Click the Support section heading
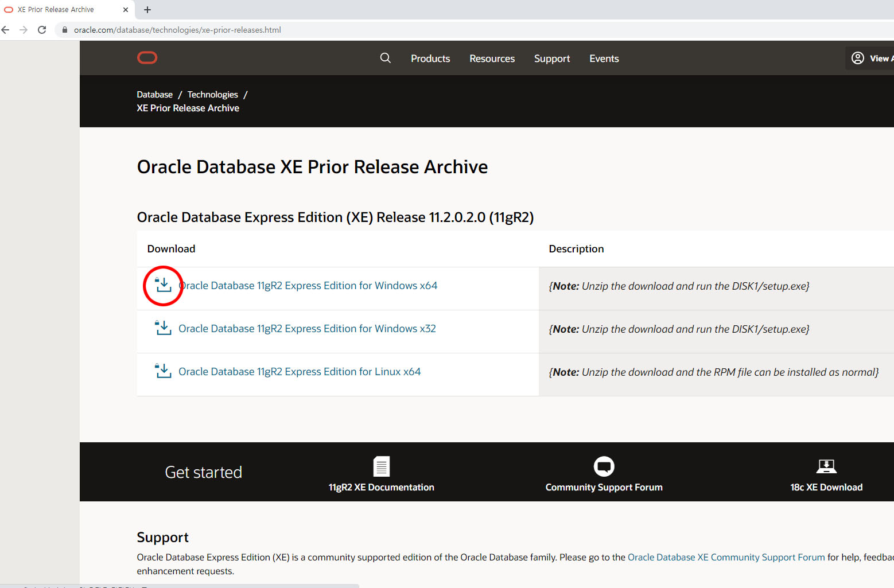The image size is (894, 588). 162,538
